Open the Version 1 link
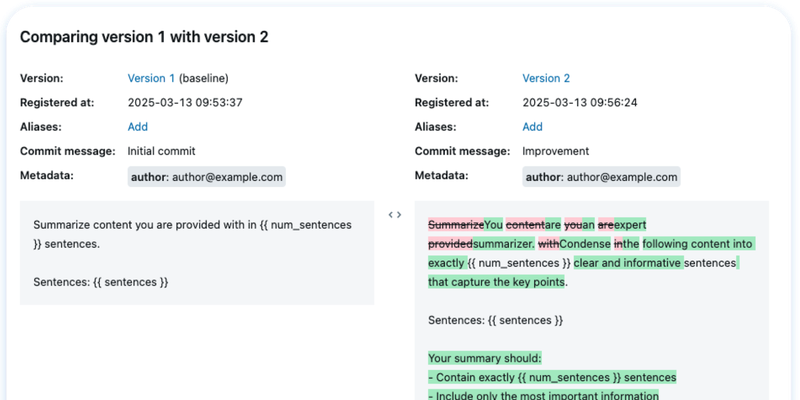The height and width of the screenshot is (400, 800). click(151, 78)
